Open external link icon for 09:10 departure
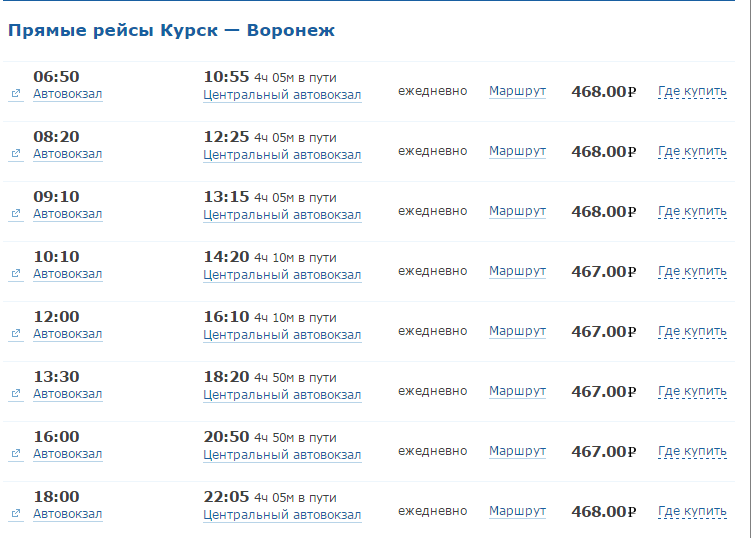Screen dimensions: 753x538 tap(16, 213)
